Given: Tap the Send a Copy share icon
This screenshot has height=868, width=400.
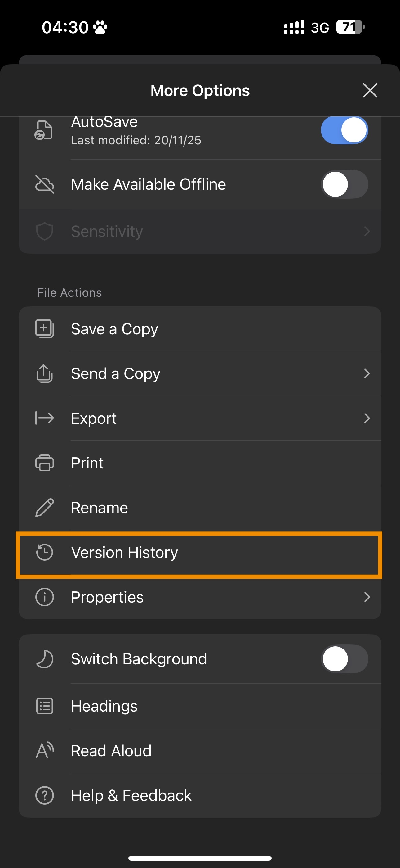Looking at the screenshot, I should 44,373.
